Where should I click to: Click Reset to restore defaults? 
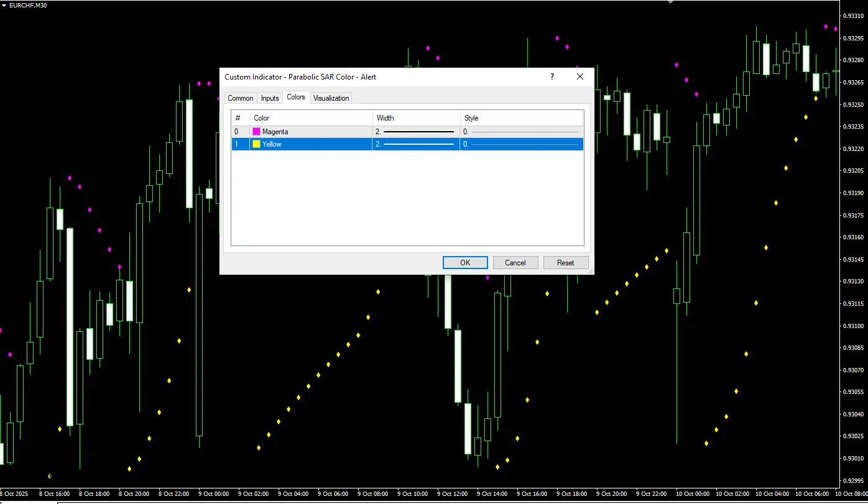565,263
